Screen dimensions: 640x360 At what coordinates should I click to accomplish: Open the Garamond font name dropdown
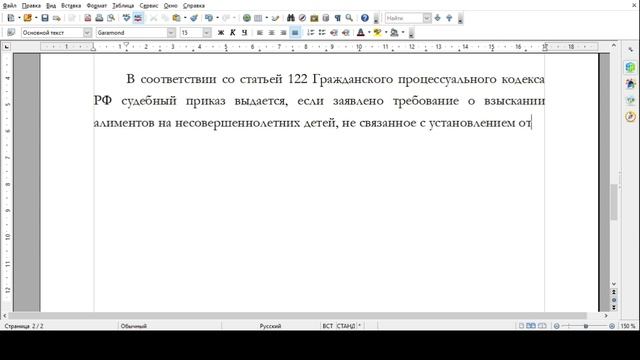171,32
